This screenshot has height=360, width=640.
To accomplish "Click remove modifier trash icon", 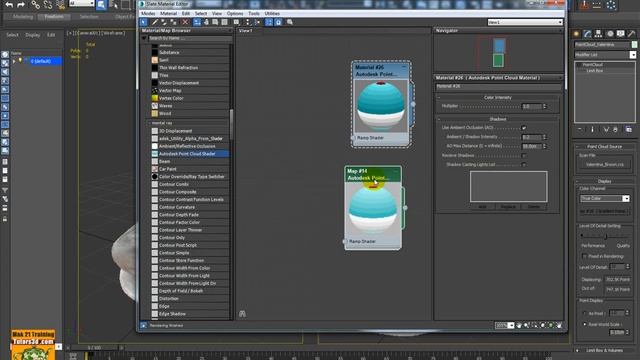I will pyautogui.click(x=616, y=129).
